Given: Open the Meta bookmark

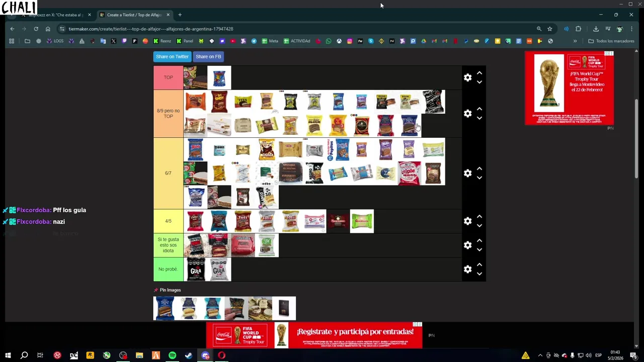Looking at the screenshot, I should [x=270, y=41].
